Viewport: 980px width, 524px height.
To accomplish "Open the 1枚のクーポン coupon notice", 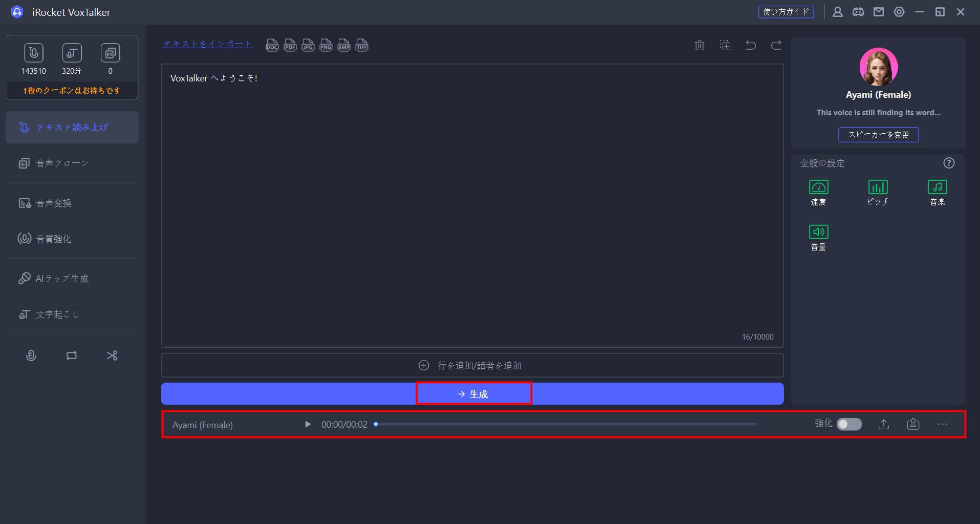I will [72, 91].
